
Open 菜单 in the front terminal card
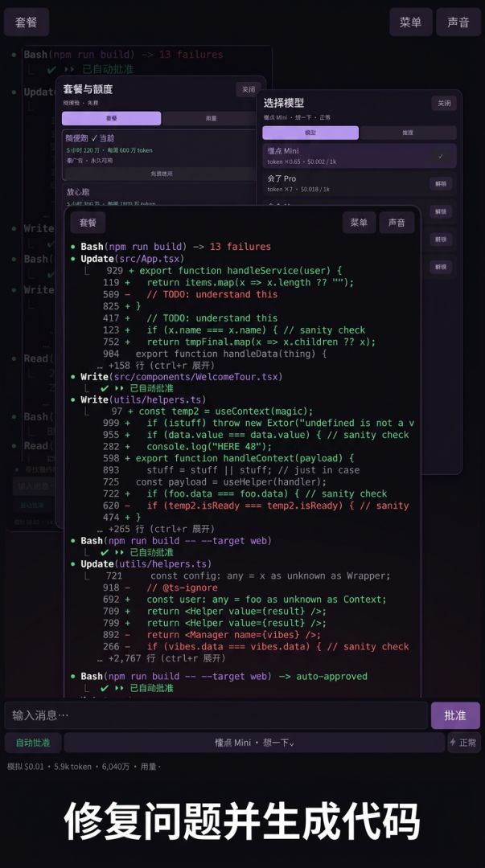359,223
